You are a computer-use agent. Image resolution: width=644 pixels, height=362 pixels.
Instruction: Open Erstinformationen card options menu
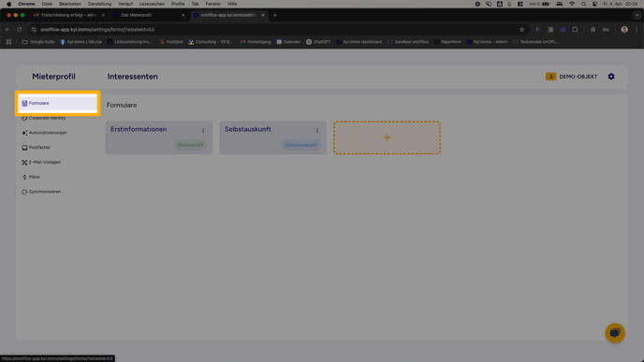pos(203,131)
